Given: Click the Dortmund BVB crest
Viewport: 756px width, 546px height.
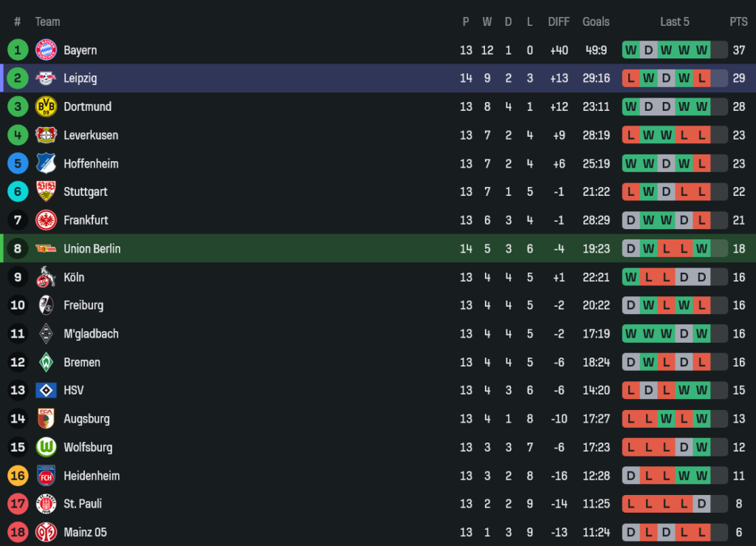Looking at the screenshot, I should point(46,106).
